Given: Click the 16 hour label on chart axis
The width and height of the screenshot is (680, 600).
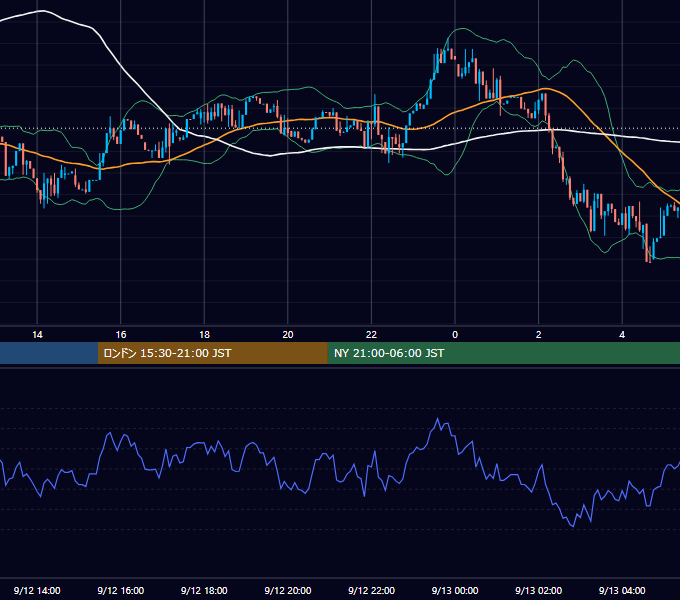Looking at the screenshot, I should [121, 335].
